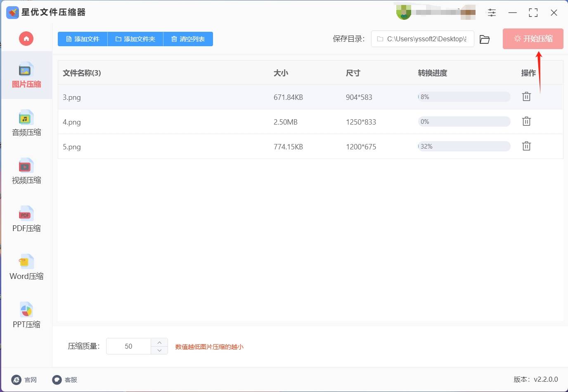The image size is (568, 392).
Task: Browse save folder with folder icon
Action: pos(484,39)
